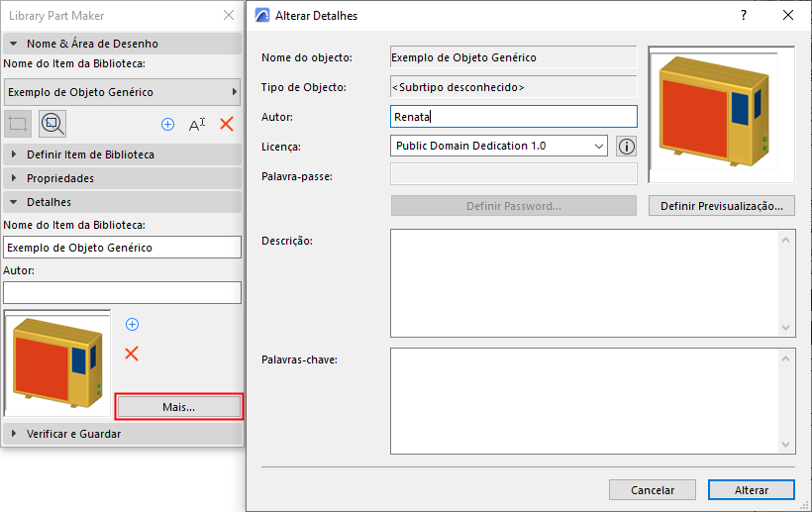Click the Descrição: label
This screenshot has width=812, height=512.
pyautogui.click(x=287, y=242)
